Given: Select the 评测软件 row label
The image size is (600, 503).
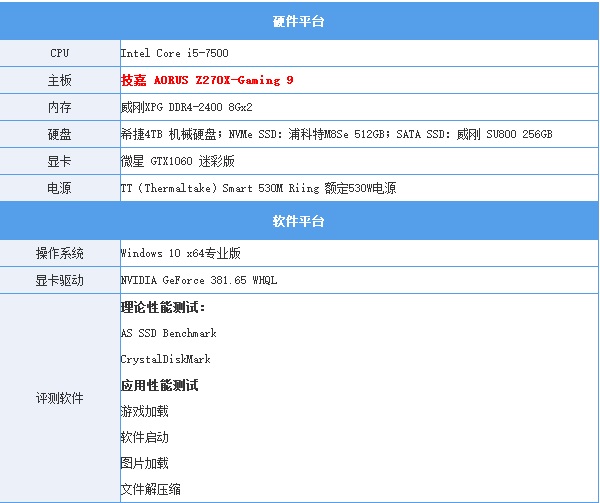Looking at the screenshot, I should point(59,398).
